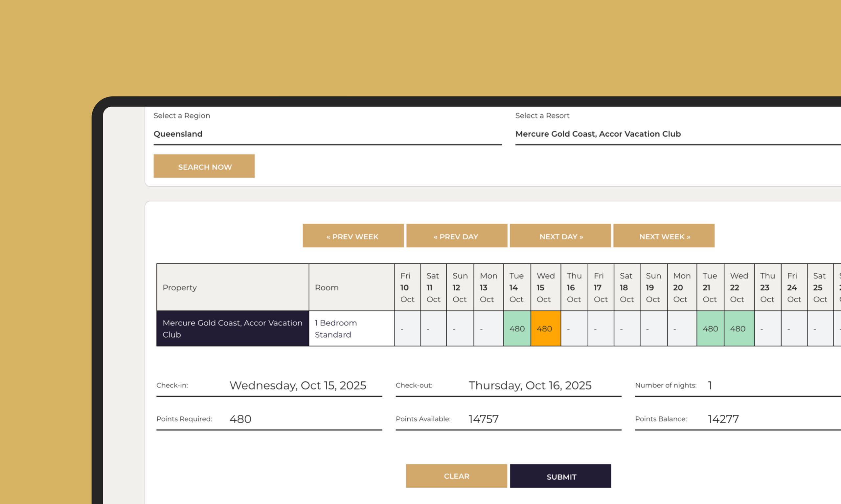Screen dimensions: 841x504
Task: Advance with NEXT DAY button
Action: [x=560, y=236]
